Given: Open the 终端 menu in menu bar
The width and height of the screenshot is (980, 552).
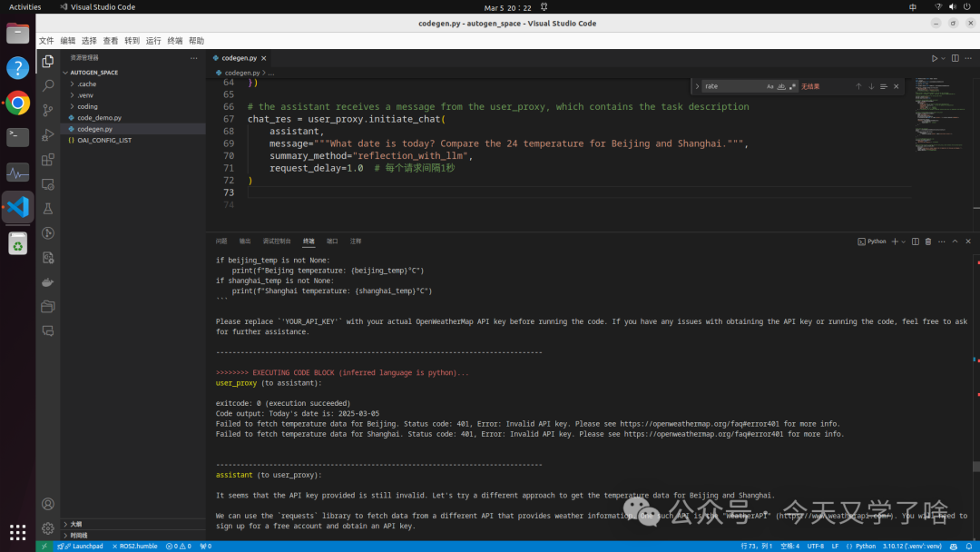Looking at the screenshot, I should [x=175, y=41].
